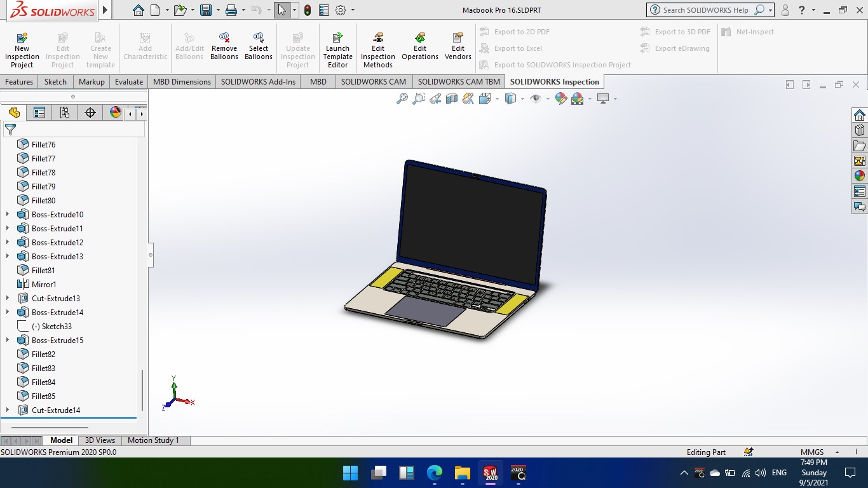Open Save dropdown arrow
Image resolution: width=868 pixels, height=488 pixels.
click(x=217, y=10)
